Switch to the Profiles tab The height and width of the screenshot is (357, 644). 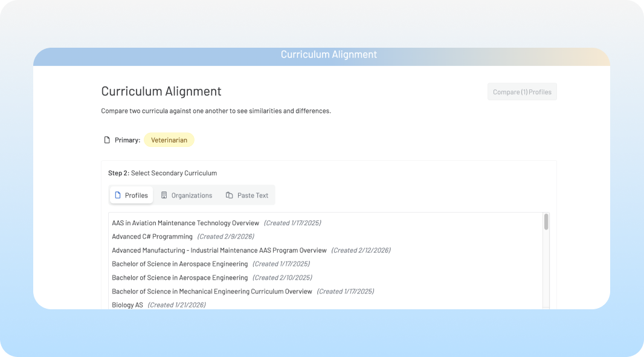[131, 195]
